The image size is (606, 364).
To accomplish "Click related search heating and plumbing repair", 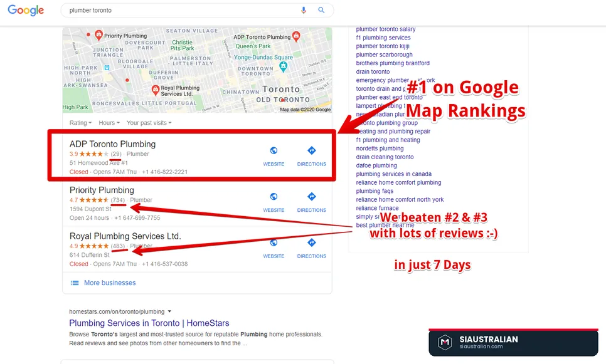I will [393, 131].
